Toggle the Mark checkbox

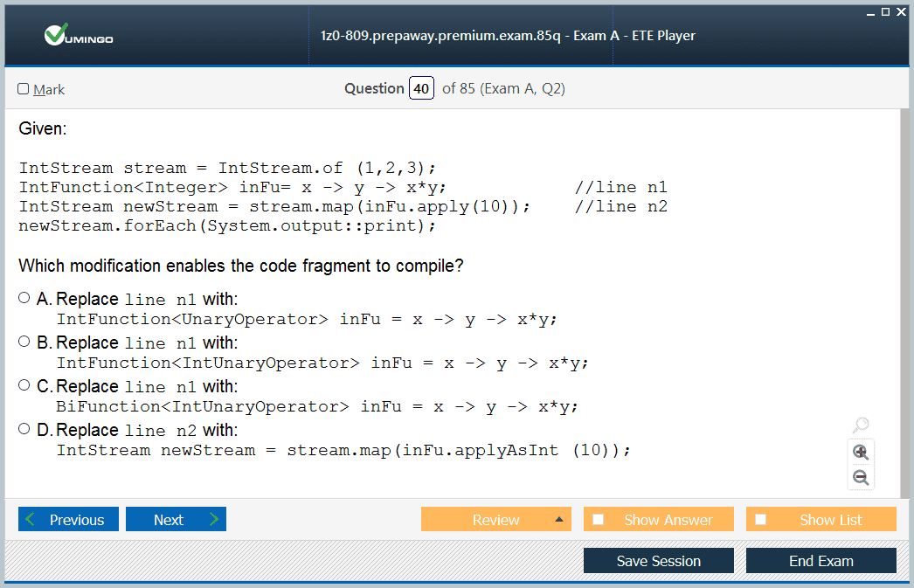click(x=24, y=89)
